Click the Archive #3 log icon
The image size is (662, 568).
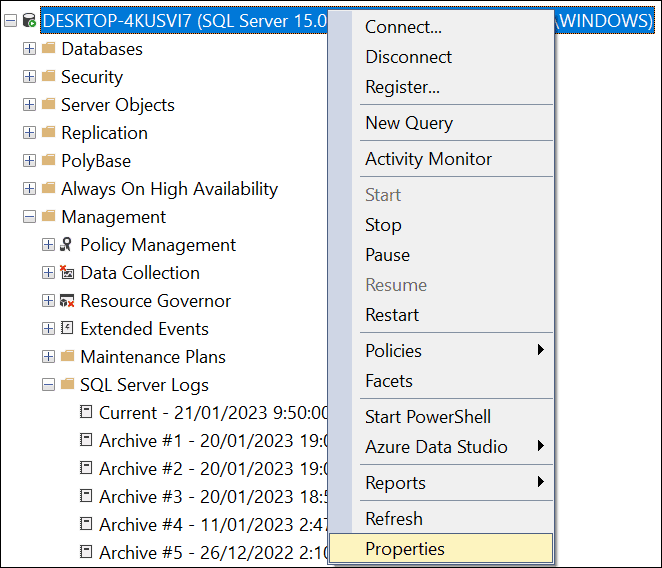coord(86,496)
